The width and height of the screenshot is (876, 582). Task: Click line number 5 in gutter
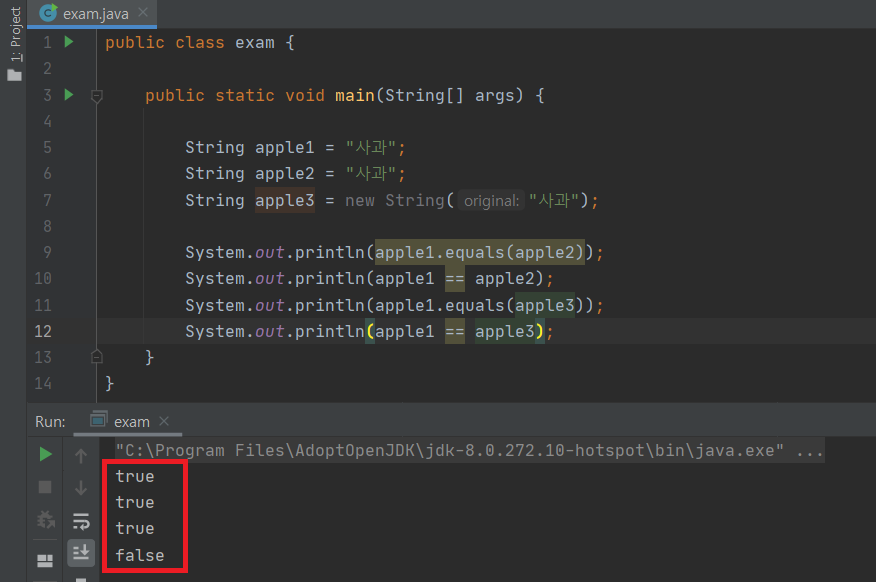tap(47, 147)
